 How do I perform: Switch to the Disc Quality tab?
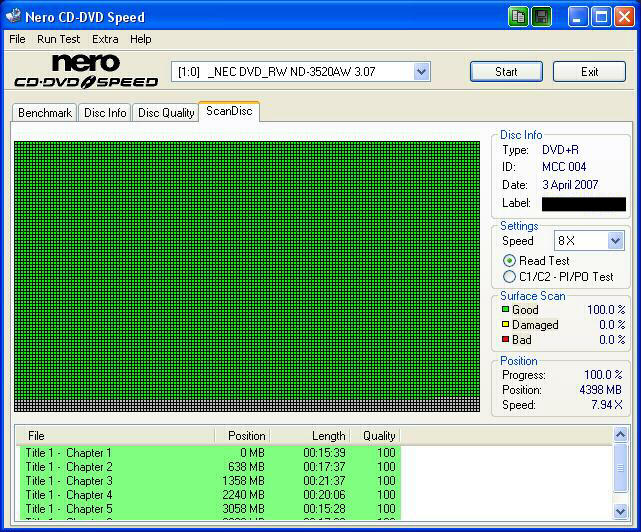(x=166, y=113)
